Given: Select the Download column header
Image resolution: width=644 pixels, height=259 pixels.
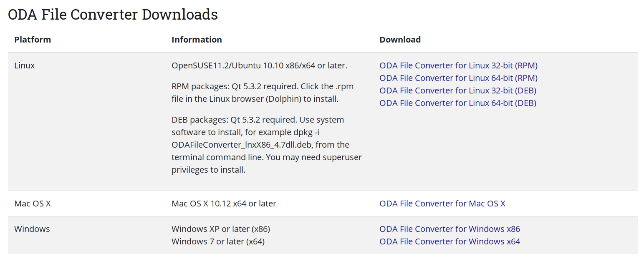Looking at the screenshot, I should pos(400,40).
